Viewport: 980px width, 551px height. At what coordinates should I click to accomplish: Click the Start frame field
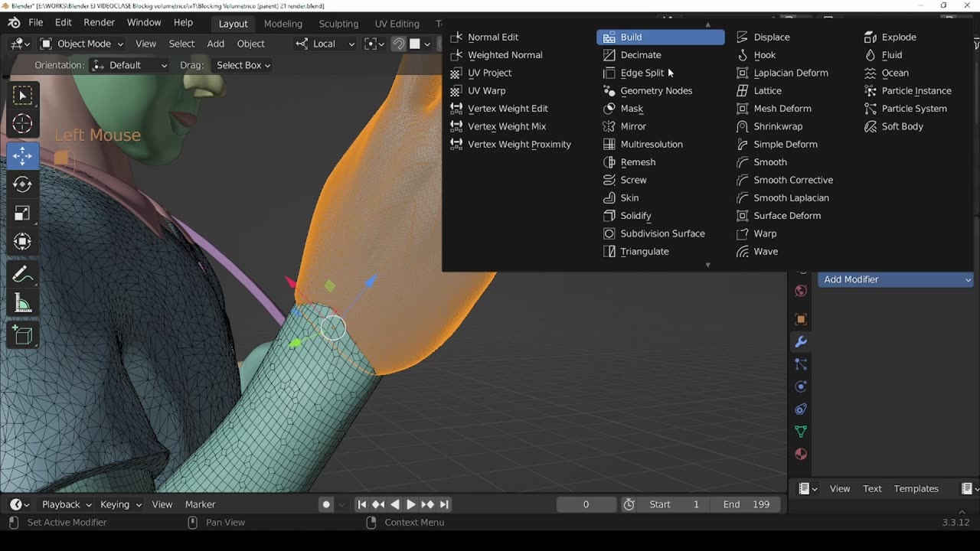[x=676, y=504]
